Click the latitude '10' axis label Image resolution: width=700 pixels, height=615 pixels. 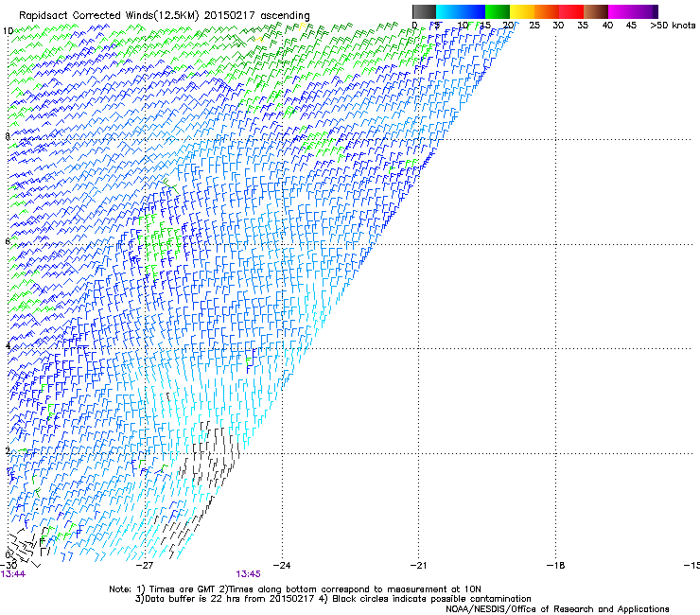click(x=8, y=31)
